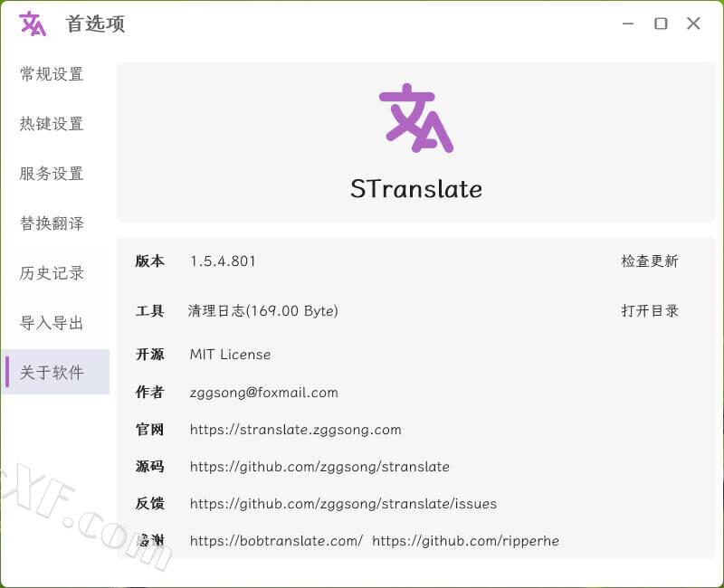Show the 导入导出 page
This screenshot has height=588, width=724.
click(52, 323)
